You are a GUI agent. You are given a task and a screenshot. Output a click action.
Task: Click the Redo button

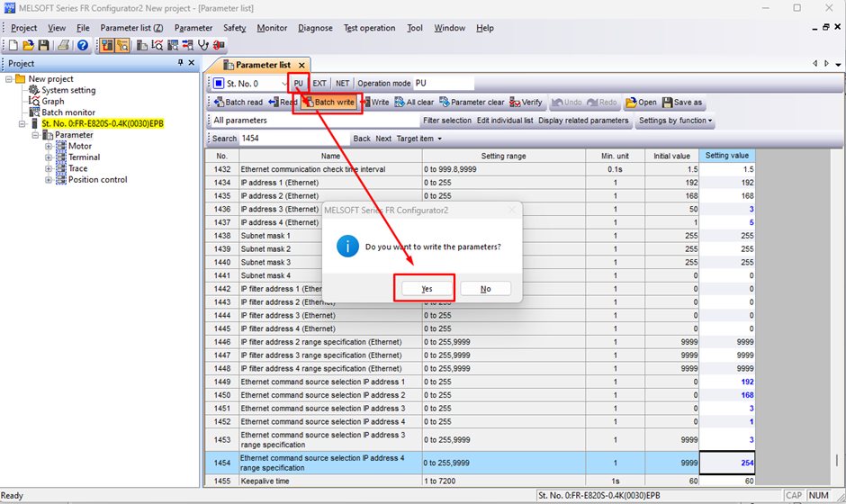601,102
